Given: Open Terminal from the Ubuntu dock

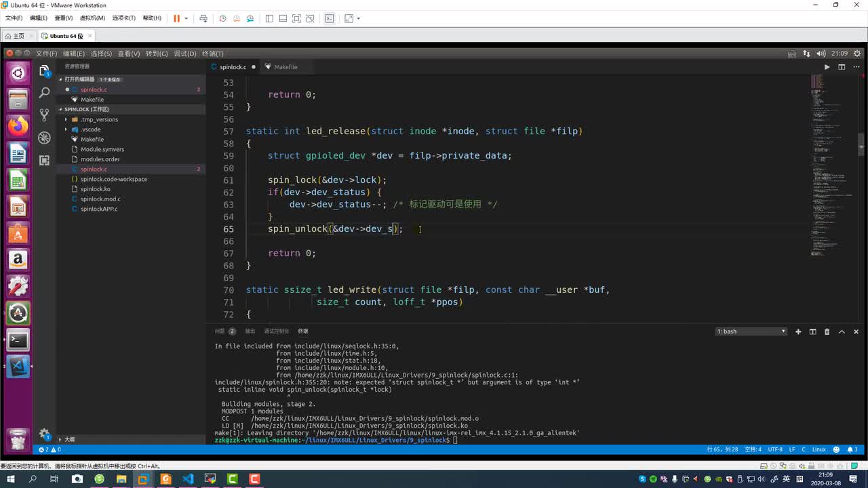Looking at the screenshot, I should coord(18,340).
